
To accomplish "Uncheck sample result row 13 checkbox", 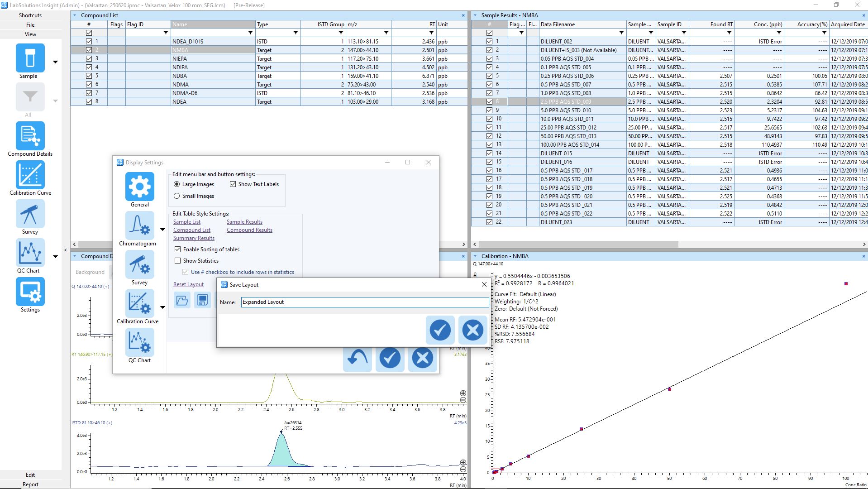I will coord(489,144).
